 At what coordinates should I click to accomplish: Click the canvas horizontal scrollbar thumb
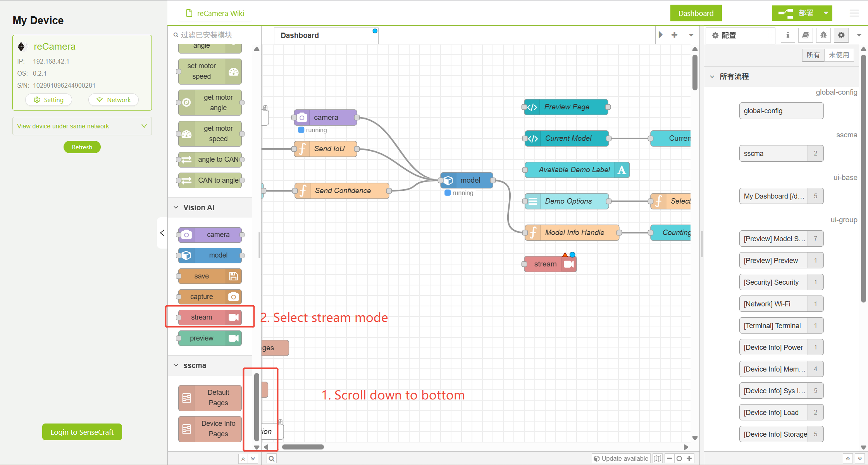[303, 447]
